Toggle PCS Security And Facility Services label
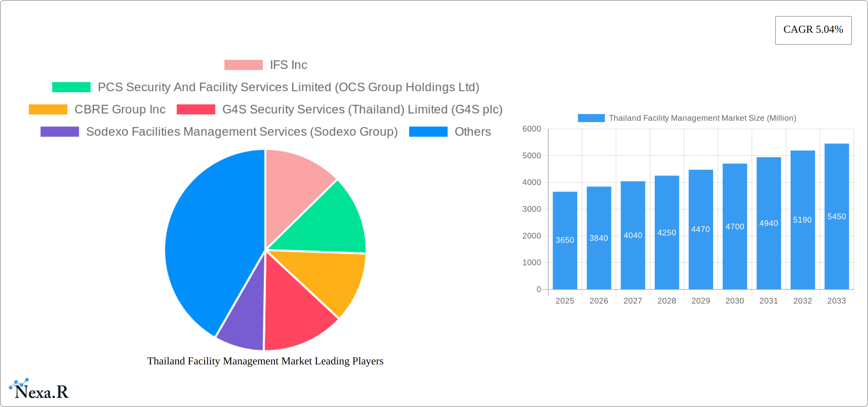 tap(289, 87)
